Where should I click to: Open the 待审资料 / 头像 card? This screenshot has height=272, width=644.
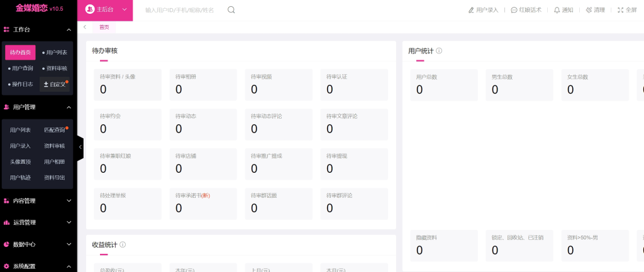tap(128, 85)
